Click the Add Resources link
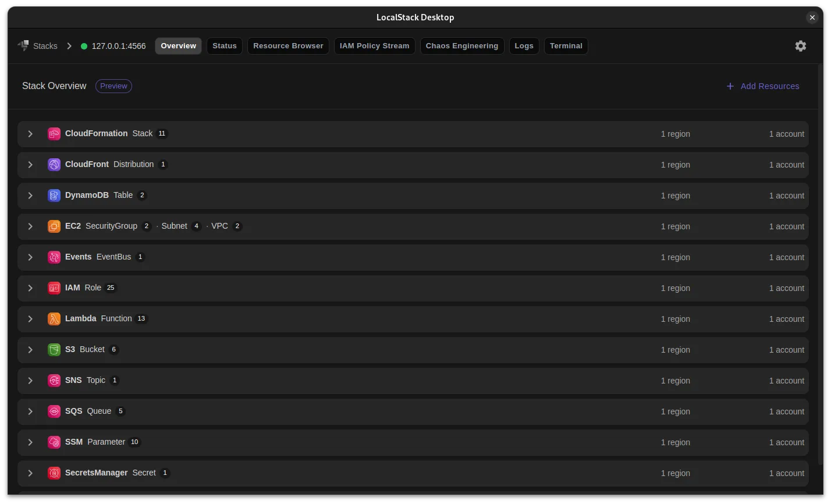 (x=762, y=86)
